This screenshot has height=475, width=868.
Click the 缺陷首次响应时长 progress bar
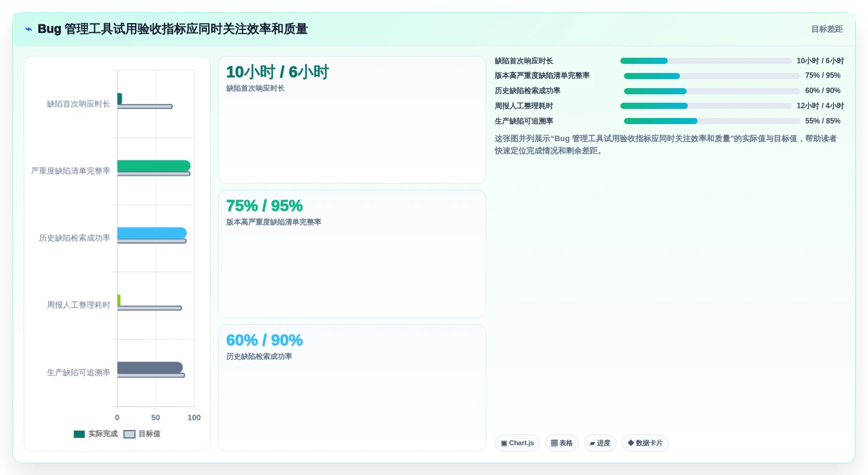point(706,61)
